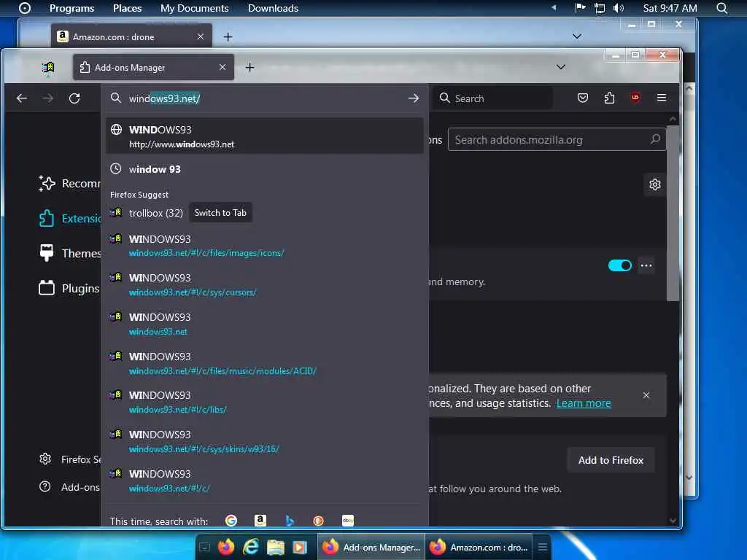The image size is (747, 560).
Task: Click the Add-ons page vertical scrollbar thumb
Action: (x=672, y=214)
